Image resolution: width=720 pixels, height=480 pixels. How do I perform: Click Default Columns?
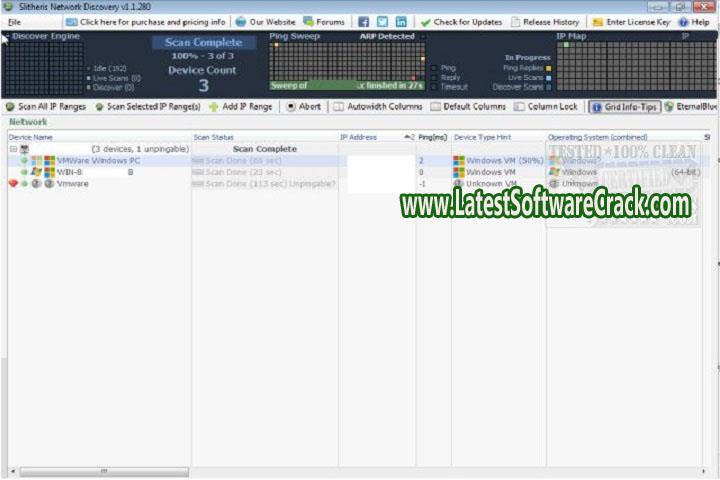click(468, 107)
